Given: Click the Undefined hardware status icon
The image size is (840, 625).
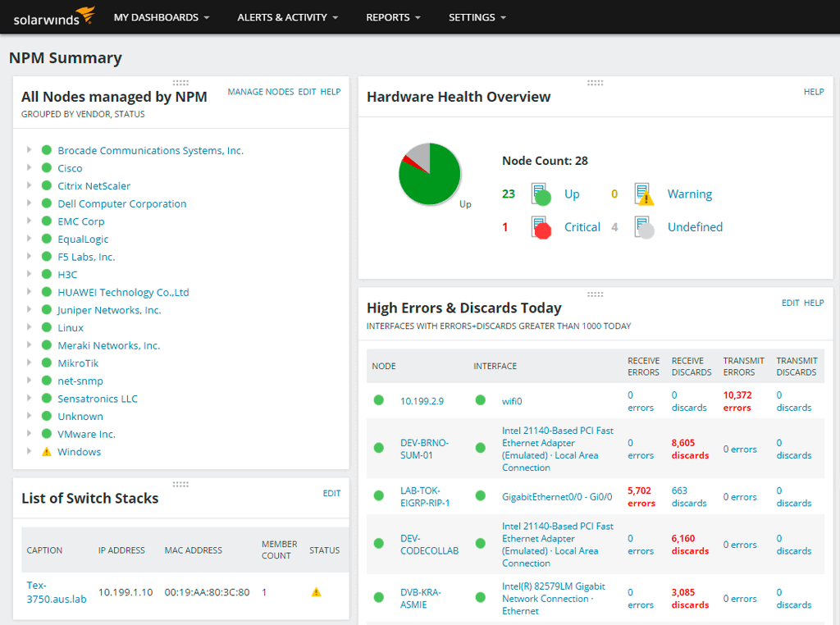Looking at the screenshot, I should coord(644,227).
